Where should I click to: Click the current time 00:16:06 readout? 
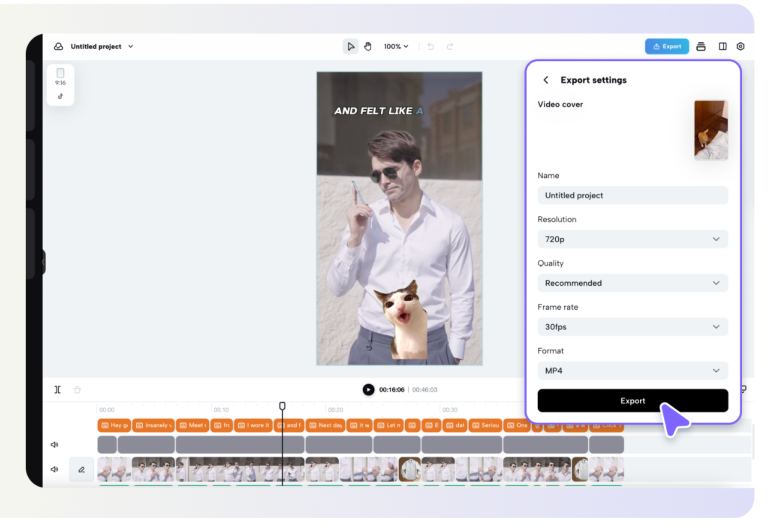pos(392,390)
